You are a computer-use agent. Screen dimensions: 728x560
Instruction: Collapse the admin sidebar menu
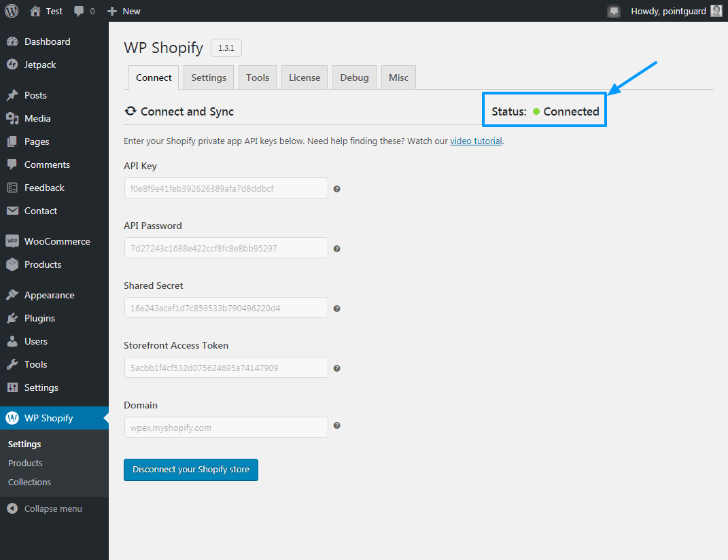click(45, 508)
